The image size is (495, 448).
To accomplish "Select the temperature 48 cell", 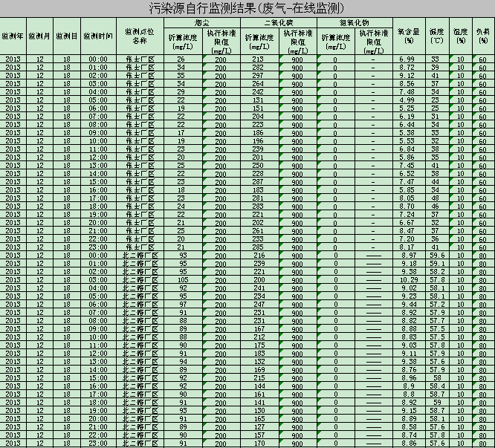I will click(x=437, y=198).
